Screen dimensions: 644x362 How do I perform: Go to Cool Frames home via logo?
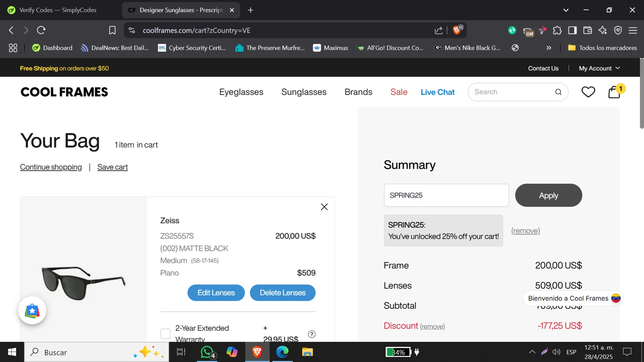pyautogui.click(x=64, y=92)
